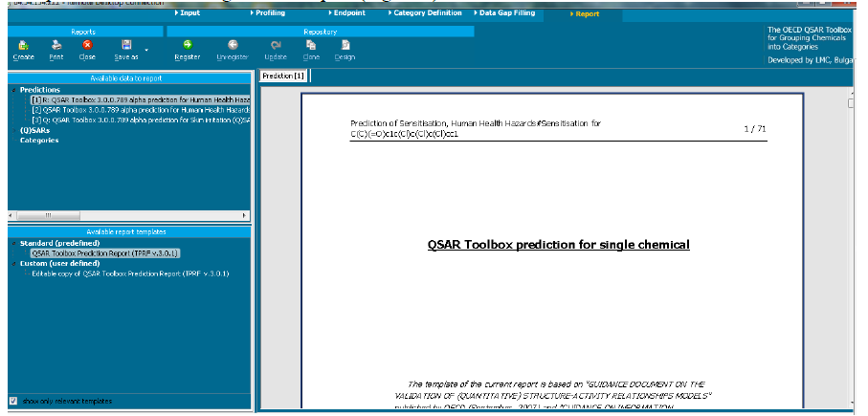Viewport: 868px width, 416px height.
Task: Toggle the show only relevant templates checkbox
Action: 13,401
